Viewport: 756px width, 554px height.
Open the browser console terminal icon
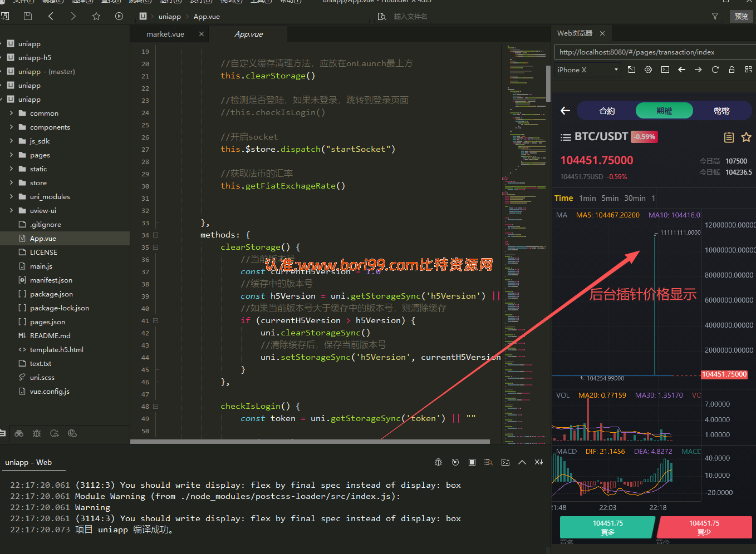click(x=665, y=70)
